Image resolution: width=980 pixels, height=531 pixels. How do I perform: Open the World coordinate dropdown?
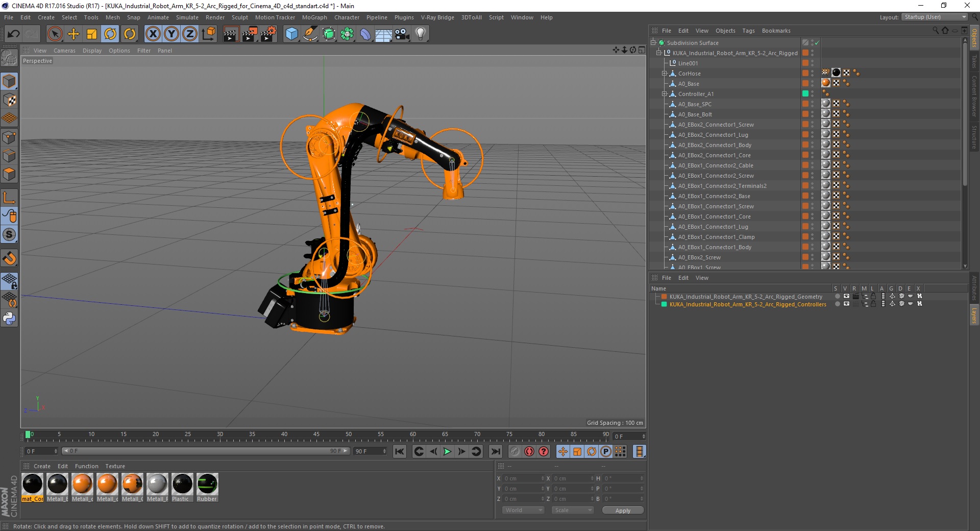523,510
